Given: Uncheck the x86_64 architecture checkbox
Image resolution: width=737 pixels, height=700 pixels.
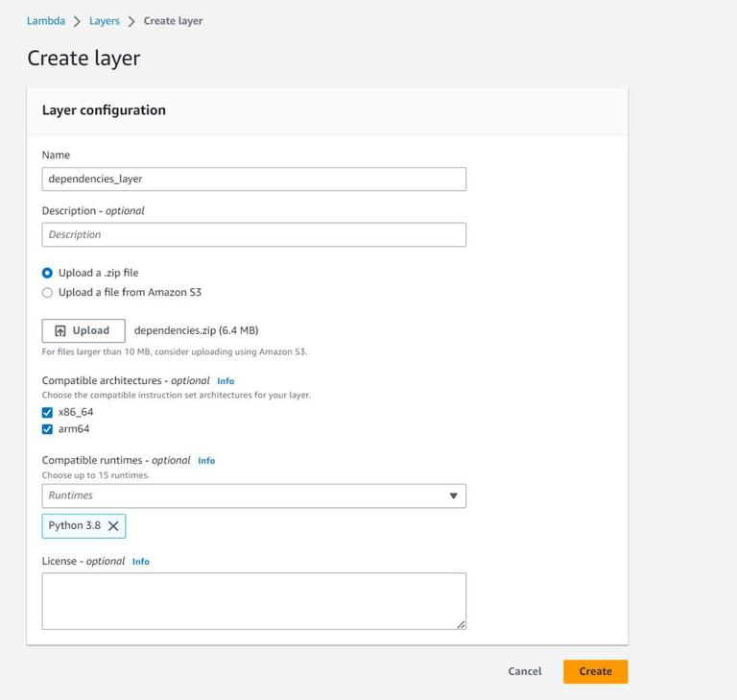Looking at the screenshot, I should pos(47,413).
